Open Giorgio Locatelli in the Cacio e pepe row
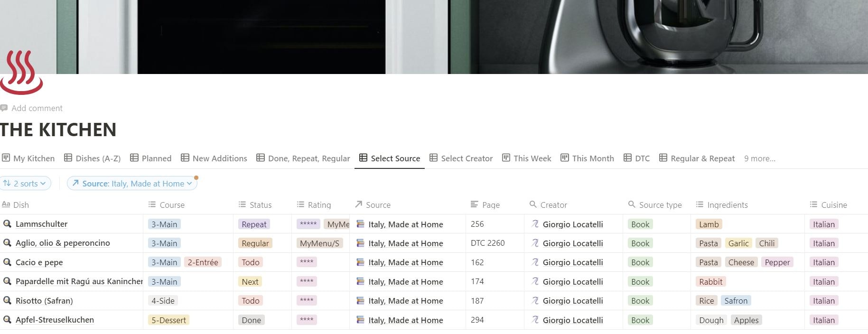Viewport: 868px width, 334px height. [x=573, y=262]
